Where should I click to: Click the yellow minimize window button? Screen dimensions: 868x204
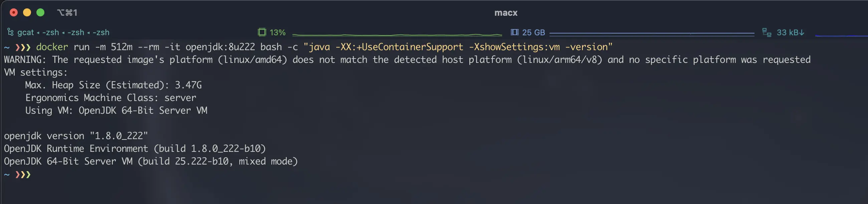[27, 12]
